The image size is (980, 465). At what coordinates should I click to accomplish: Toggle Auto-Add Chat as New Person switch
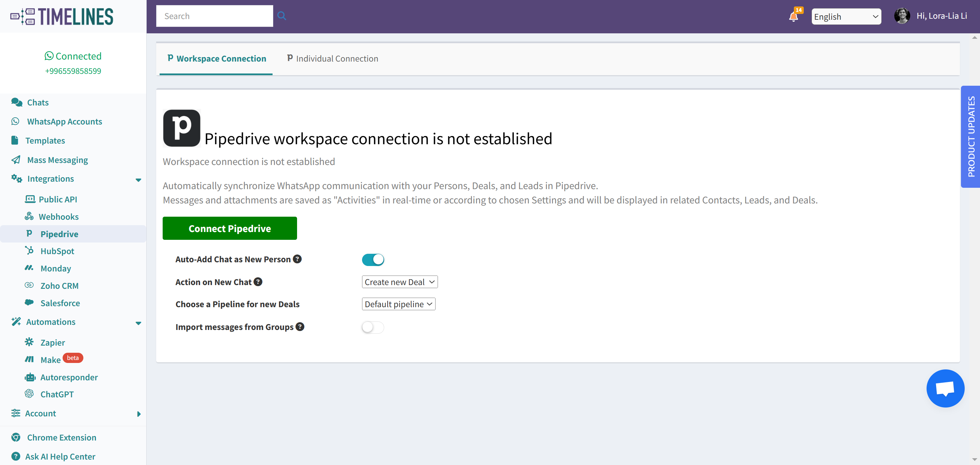tap(373, 260)
